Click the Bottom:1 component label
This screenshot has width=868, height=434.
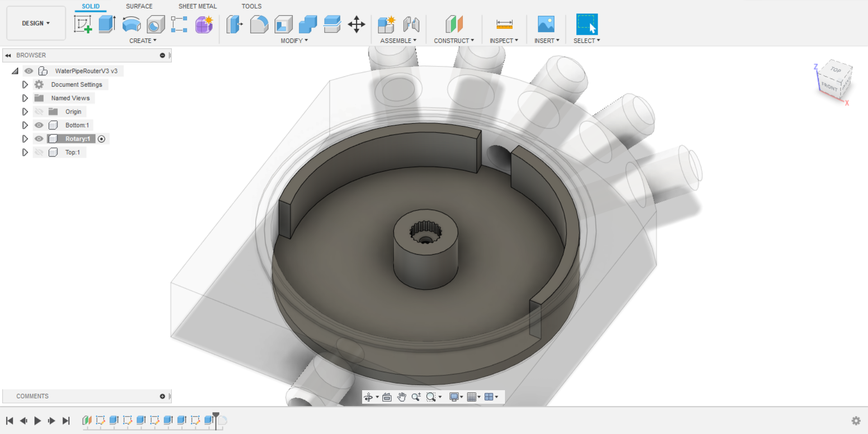tap(77, 125)
